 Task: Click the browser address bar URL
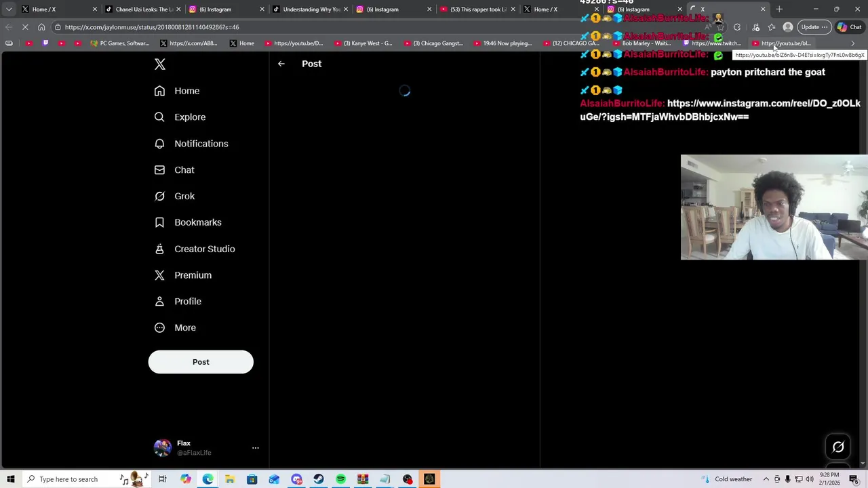point(152,27)
